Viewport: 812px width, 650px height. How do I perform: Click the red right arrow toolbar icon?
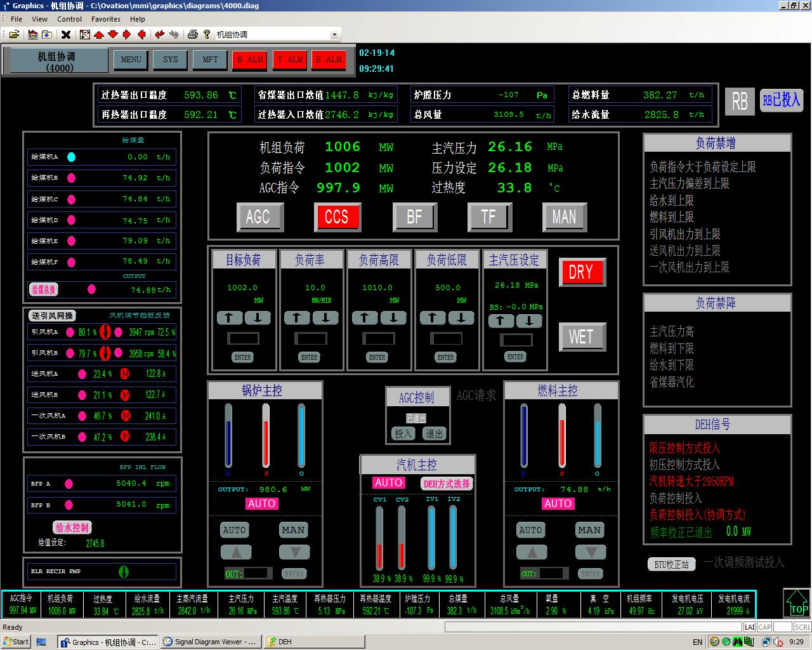point(127,34)
